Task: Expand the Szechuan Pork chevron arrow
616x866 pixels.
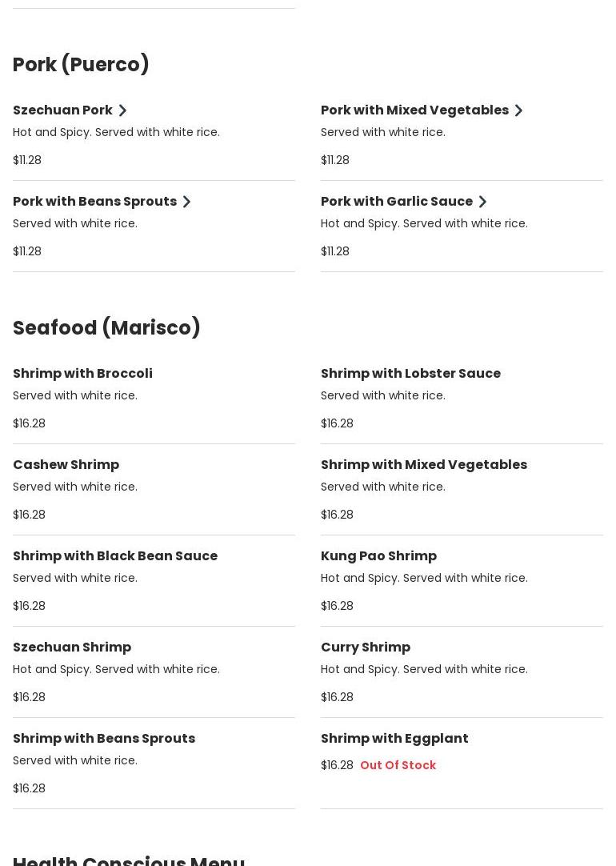Action: coord(122,110)
